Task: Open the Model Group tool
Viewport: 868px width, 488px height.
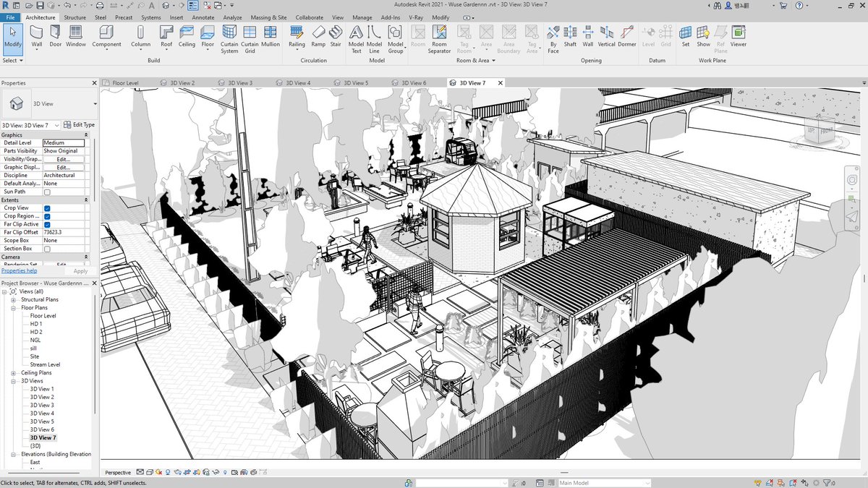Action: pyautogui.click(x=395, y=40)
